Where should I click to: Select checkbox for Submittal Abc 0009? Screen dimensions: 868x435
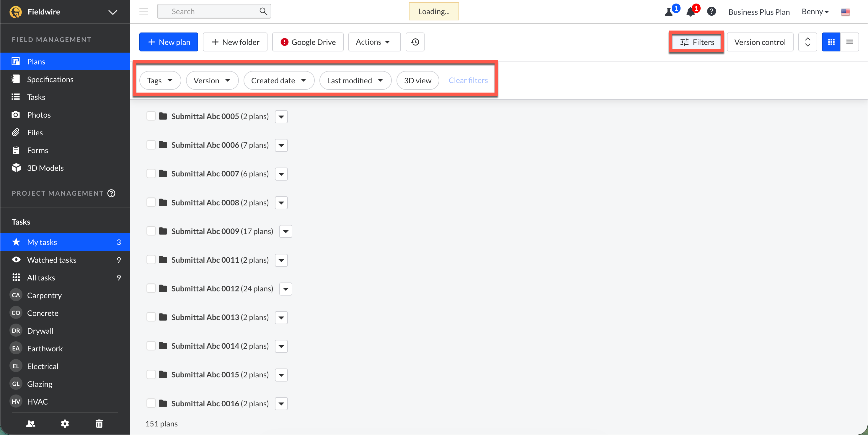[x=151, y=231]
